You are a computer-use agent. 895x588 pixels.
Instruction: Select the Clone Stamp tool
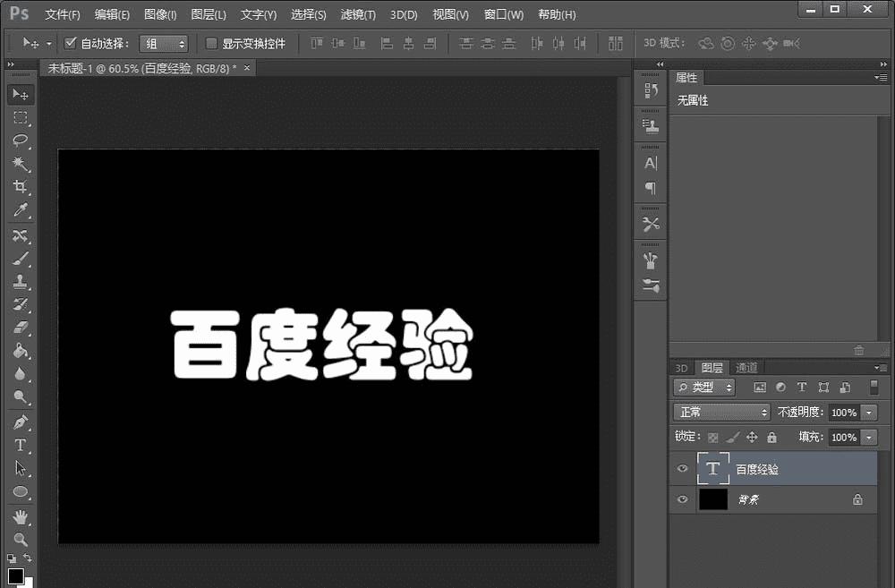(21, 281)
